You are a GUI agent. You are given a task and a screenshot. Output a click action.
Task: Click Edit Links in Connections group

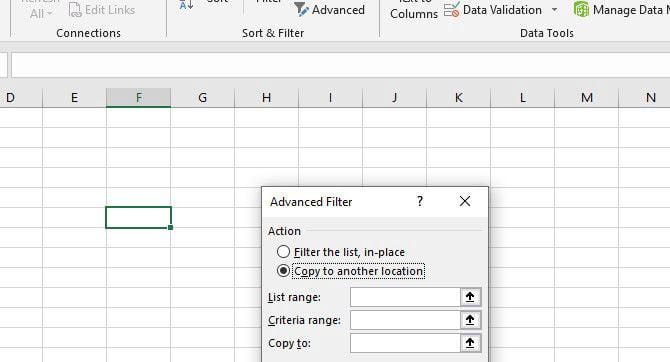(x=102, y=10)
